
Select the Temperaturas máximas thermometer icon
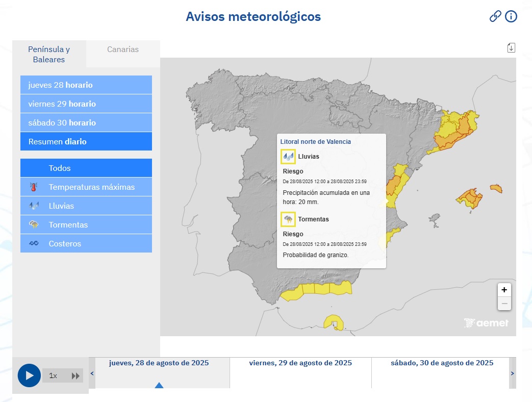pyautogui.click(x=34, y=187)
